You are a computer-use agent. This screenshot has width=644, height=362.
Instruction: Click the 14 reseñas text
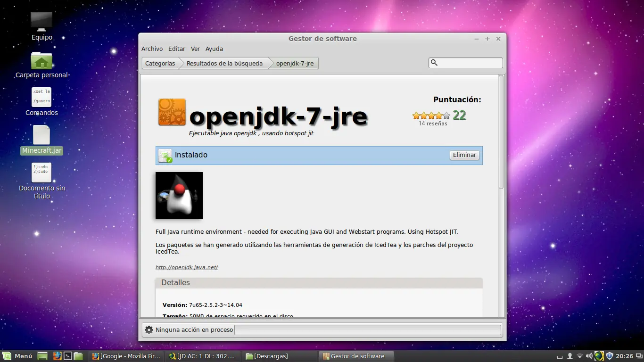(x=433, y=123)
